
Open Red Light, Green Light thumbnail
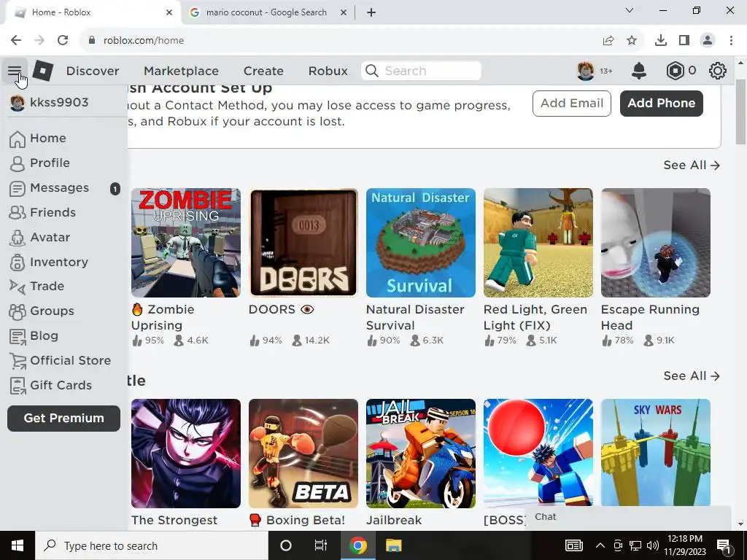538,243
